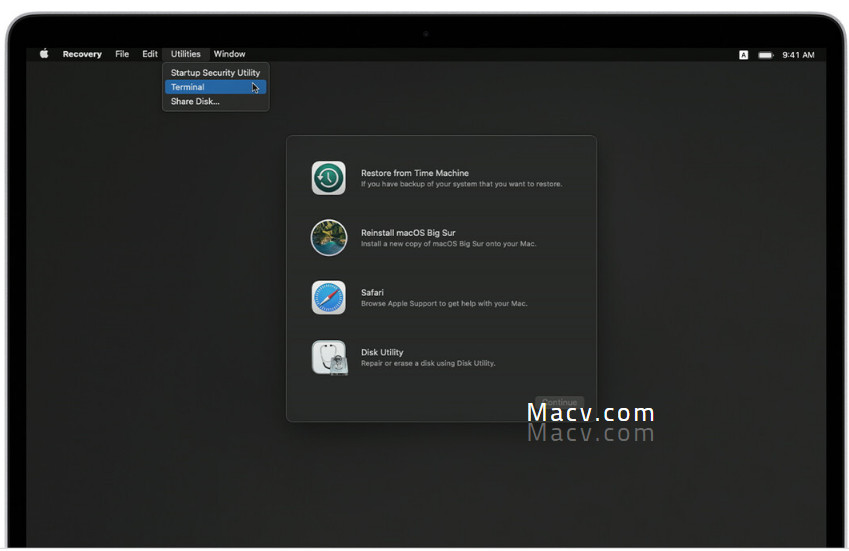Check the battery status icon
The width and height of the screenshot is (849, 551).
click(x=766, y=55)
